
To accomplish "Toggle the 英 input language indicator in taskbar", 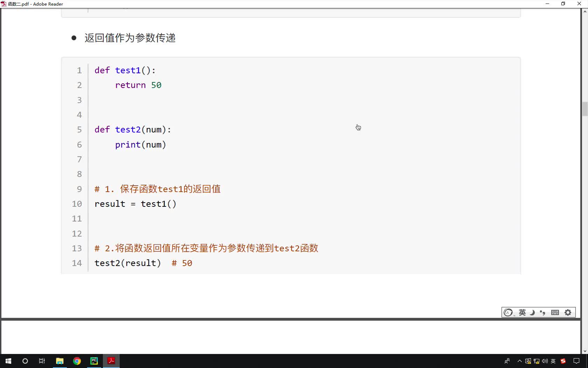I will [x=553, y=361].
